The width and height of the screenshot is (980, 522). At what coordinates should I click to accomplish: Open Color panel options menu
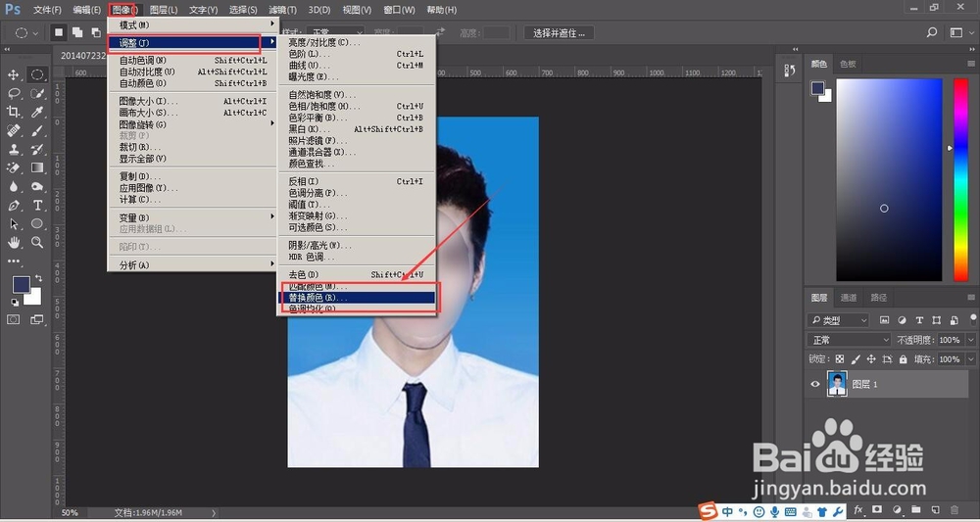pos(971,64)
